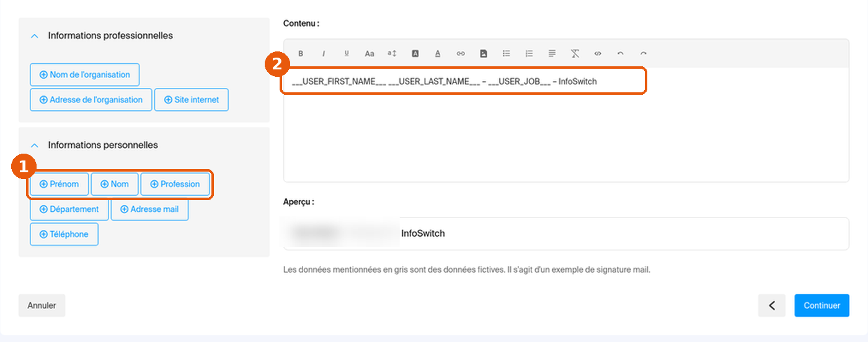Click the ___USER_LAST_NAME___ placeholder in the content
868x342 pixels.
[434, 81]
